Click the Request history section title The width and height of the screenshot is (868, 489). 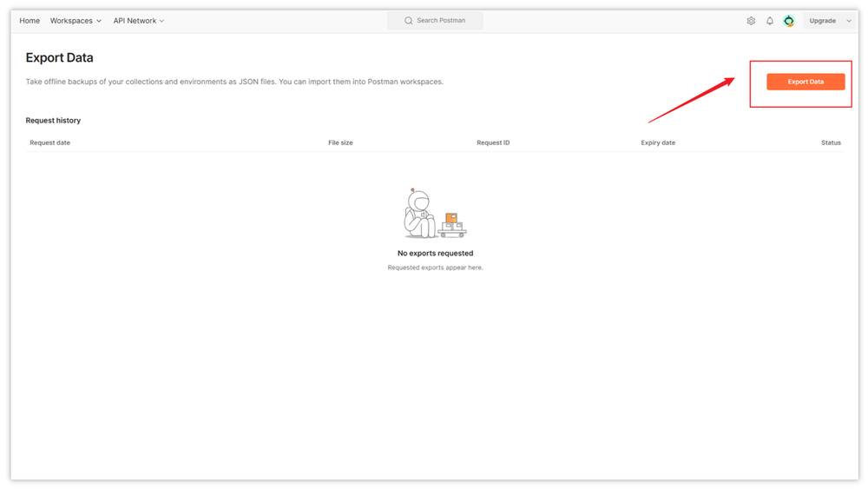(x=53, y=121)
